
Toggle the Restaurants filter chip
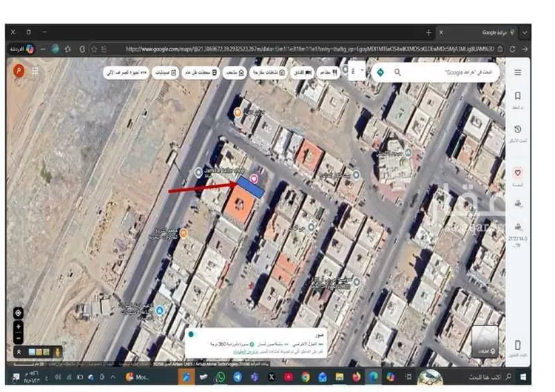point(326,72)
